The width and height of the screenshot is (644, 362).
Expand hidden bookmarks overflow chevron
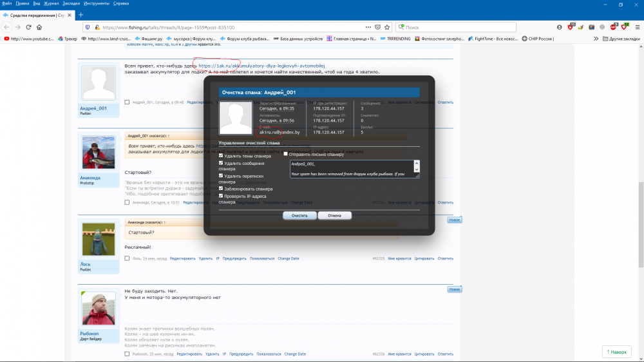tap(597, 39)
